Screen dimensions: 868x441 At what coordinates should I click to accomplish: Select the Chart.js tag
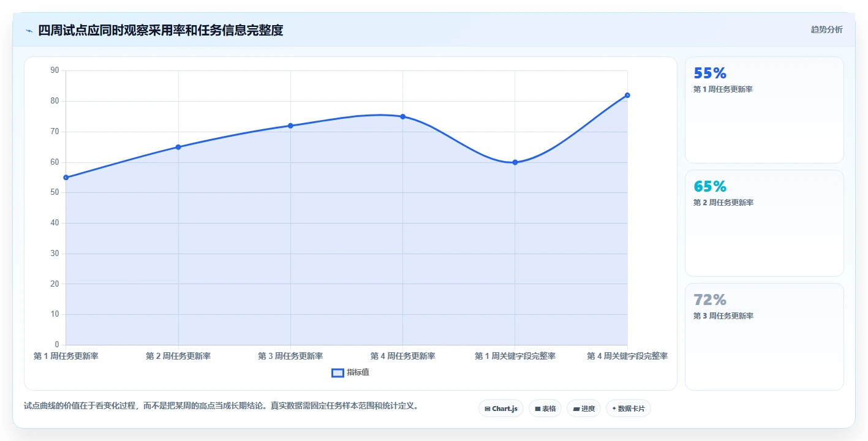(x=501, y=409)
